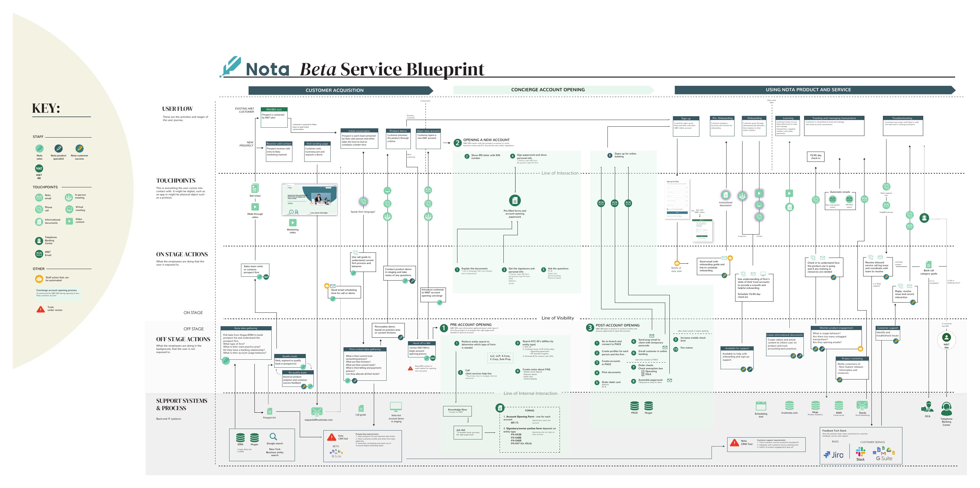The width and height of the screenshot is (980, 488).
Task: Click the M&T BB staff icon in the key
Action: [x=39, y=168]
